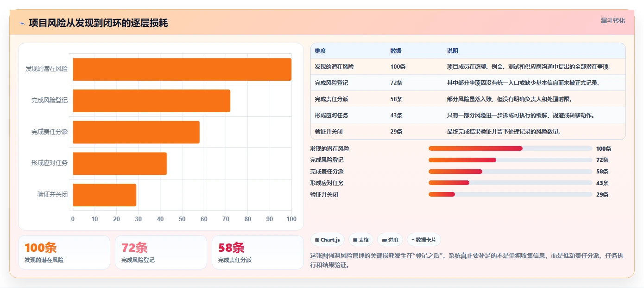
Task: Click the 发现的潜在风险 label on the chart y-axis
Action: coord(46,69)
